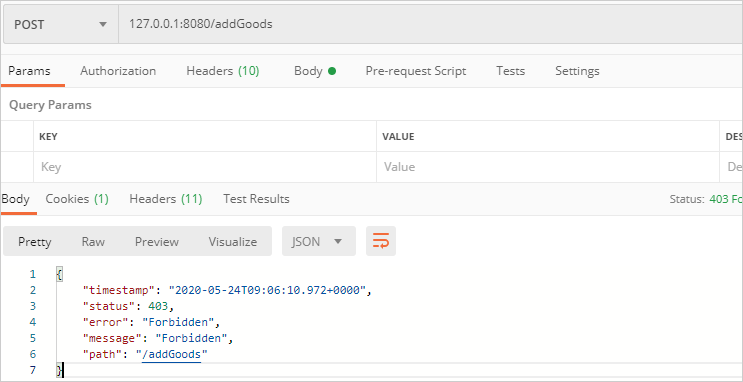Screen dimensions: 743x382
Task: Open the response Cookies (1) tab
Action: [77, 199]
